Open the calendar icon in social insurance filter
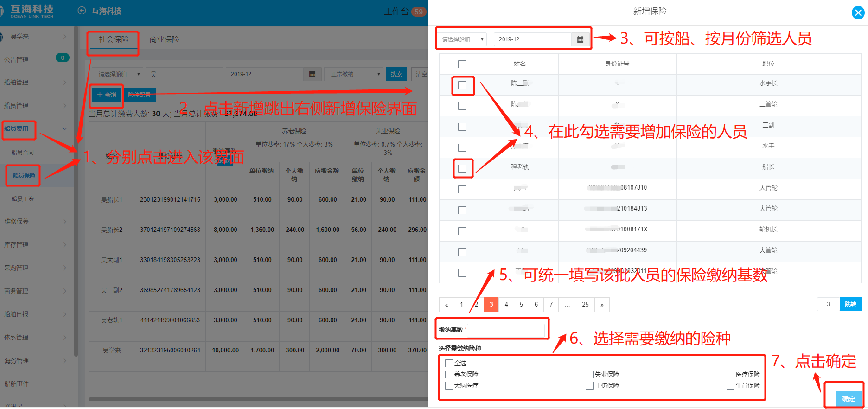This screenshot has height=409, width=868. [x=312, y=74]
